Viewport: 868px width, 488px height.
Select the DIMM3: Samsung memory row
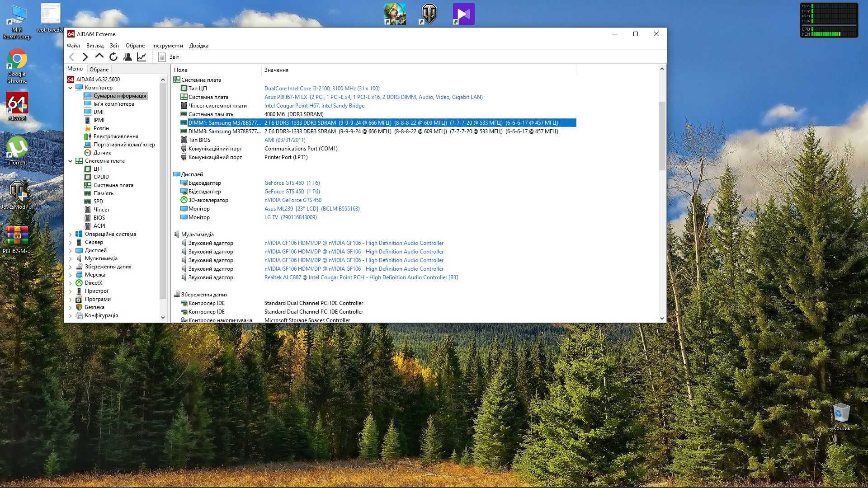(x=374, y=131)
